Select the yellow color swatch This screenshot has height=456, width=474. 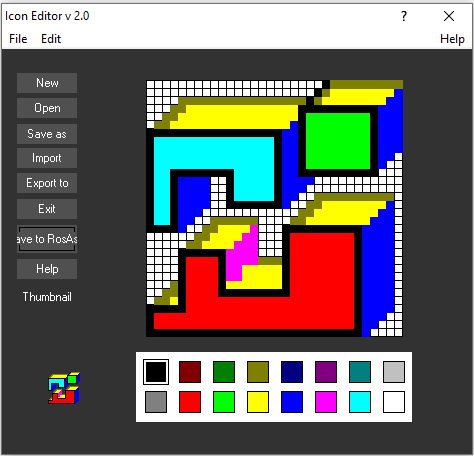click(258, 402)
